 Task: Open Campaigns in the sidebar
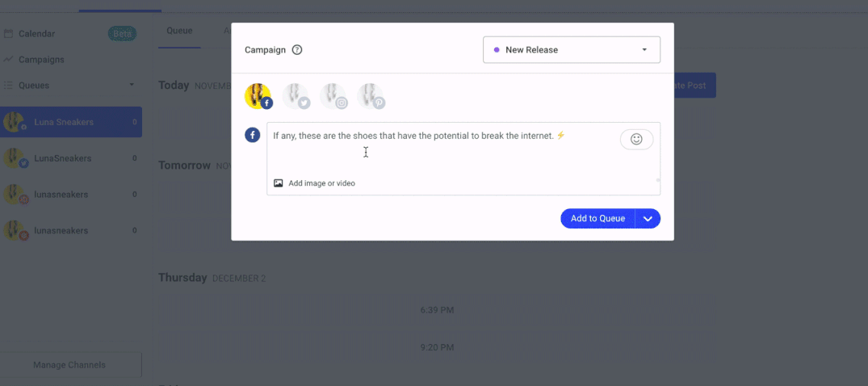click(x=41, y=59)
